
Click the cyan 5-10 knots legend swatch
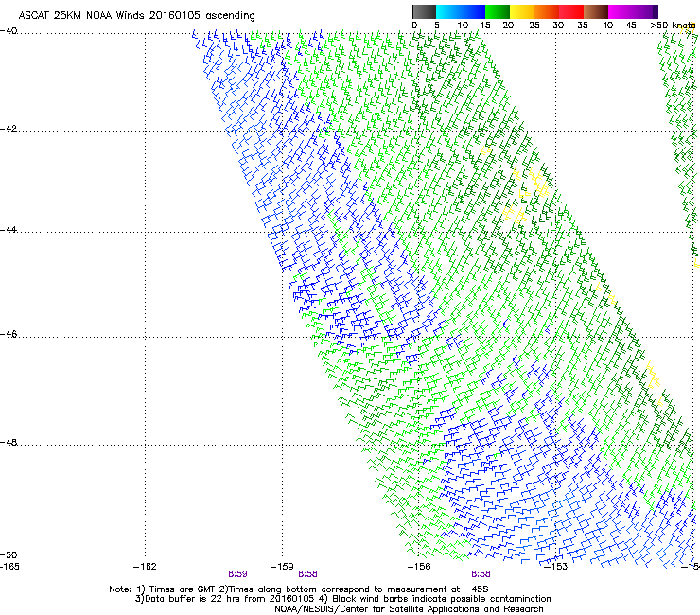click(x=448, y=11)
